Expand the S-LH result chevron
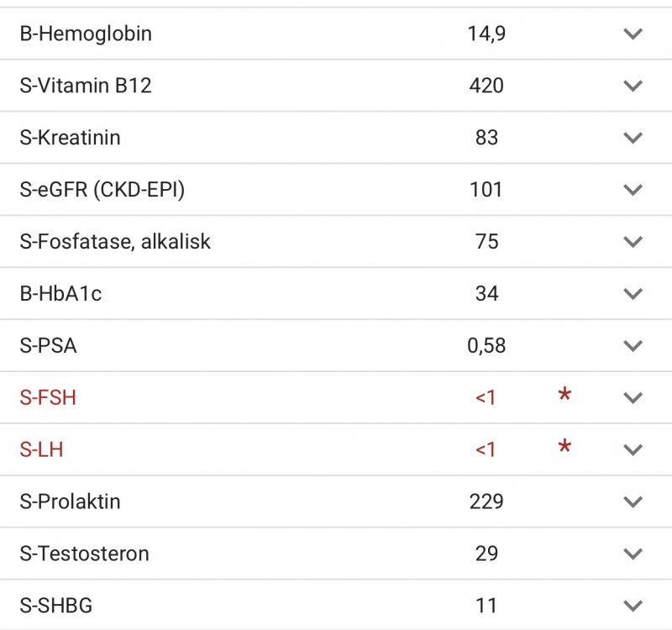 pos(633,449)
